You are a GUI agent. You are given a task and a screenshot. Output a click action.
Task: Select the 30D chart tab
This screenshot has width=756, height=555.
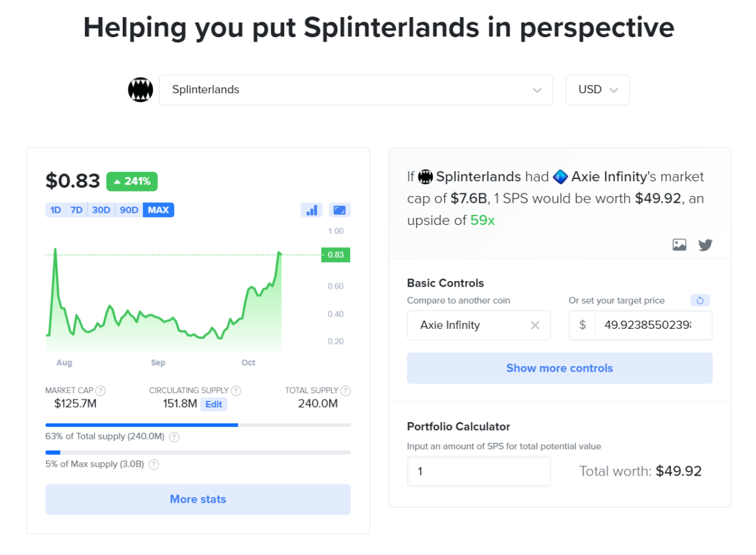[x=101, y=210]
